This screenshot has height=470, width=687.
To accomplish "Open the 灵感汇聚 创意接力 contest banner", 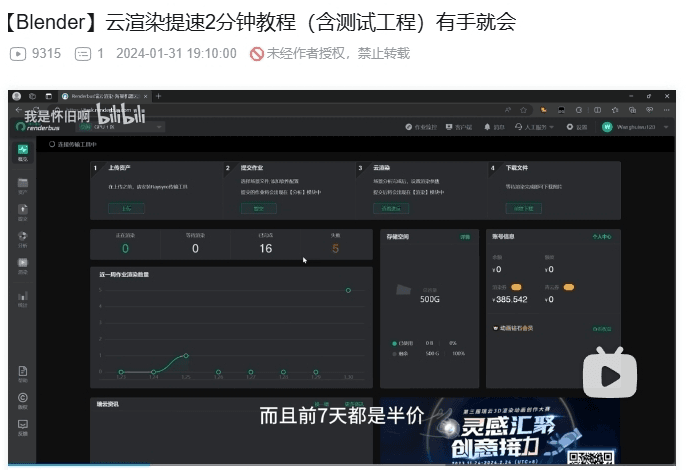I will click(x=500, y=431).
